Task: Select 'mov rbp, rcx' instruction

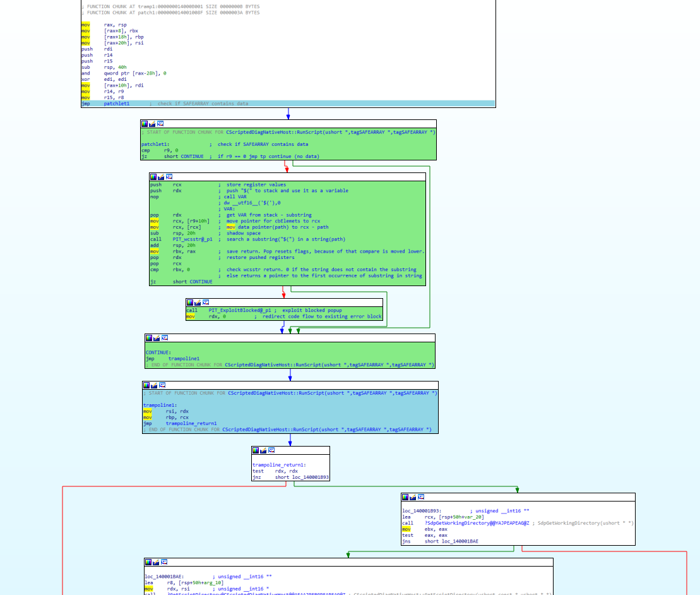Action: (166, 418)
